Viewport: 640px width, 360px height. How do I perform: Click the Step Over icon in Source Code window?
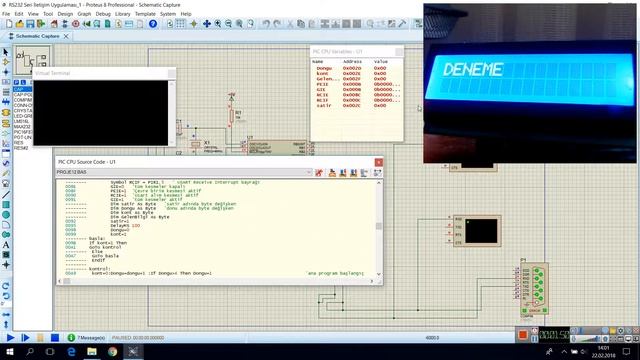(x=332, y=173)
